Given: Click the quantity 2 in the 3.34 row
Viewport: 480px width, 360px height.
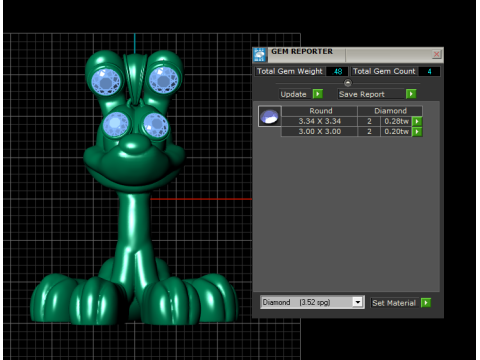Looking at the screenshot, I should [x=369, y=121].
